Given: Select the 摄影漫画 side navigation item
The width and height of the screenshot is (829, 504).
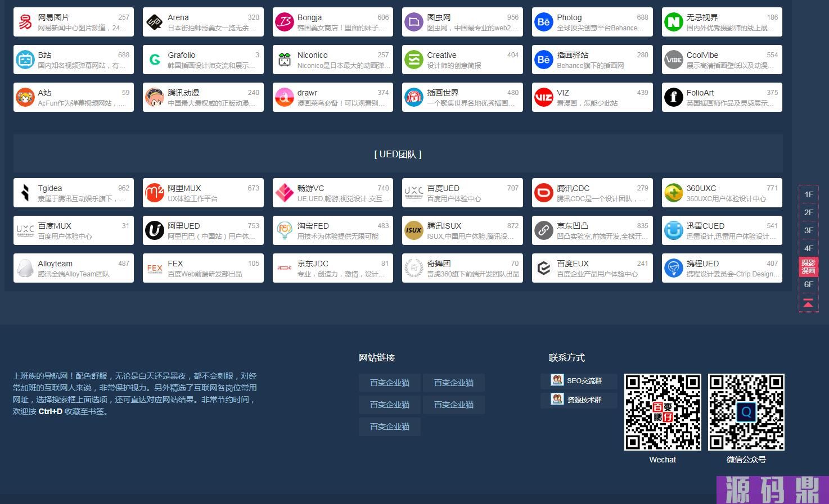Looking at the screenshot, I should pyautogui.click(x=808, y=266).
